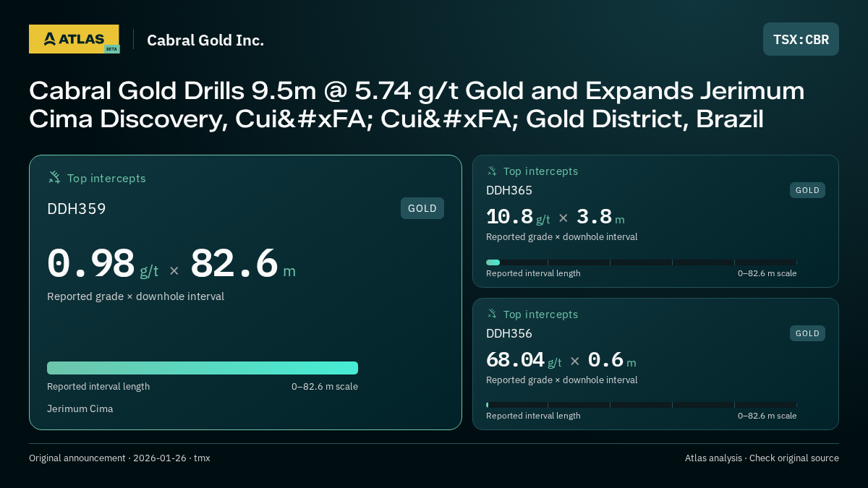Click the DDH356 interval length bar
The height and width of the screenshot is (488, 868).
[642, 405]
